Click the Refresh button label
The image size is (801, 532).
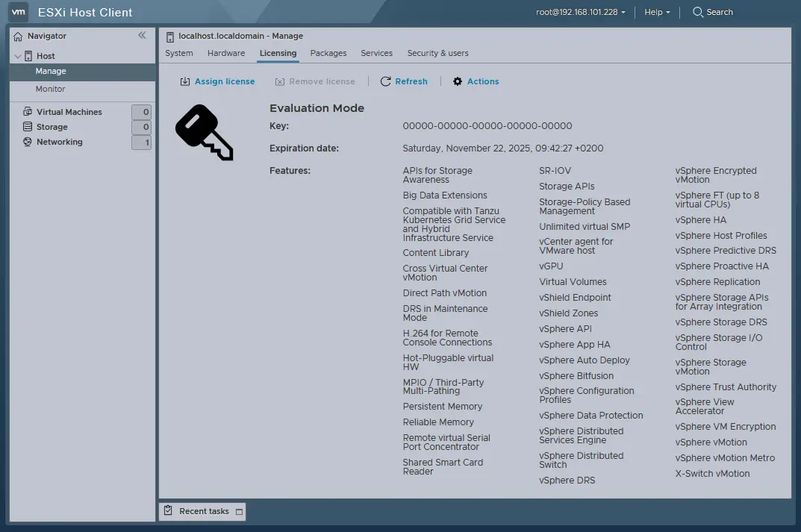411,81
